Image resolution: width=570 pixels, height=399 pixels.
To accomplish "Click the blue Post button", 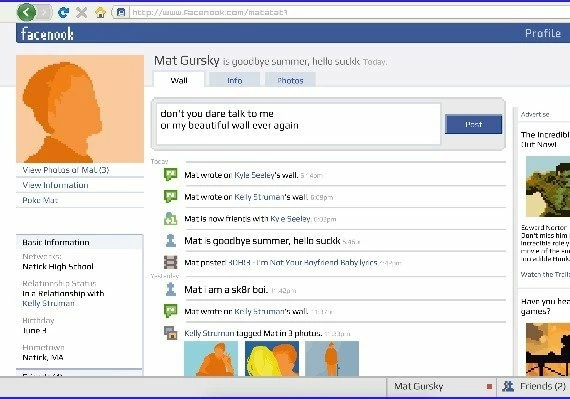I will click(x=473, y=124).
